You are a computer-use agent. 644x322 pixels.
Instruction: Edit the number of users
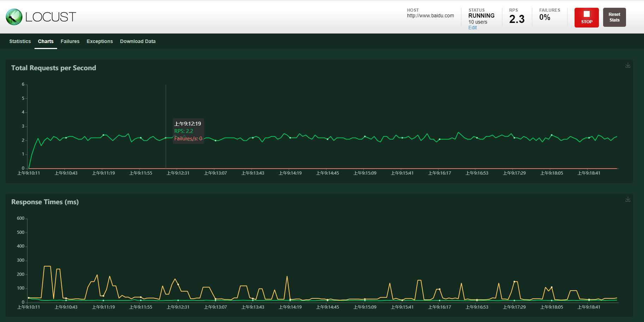(472, 28)
